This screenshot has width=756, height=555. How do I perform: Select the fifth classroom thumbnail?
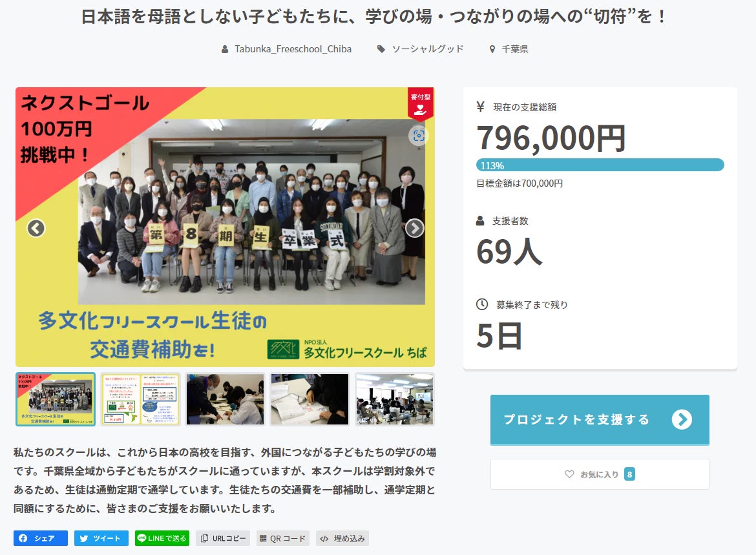coord(395,399)
